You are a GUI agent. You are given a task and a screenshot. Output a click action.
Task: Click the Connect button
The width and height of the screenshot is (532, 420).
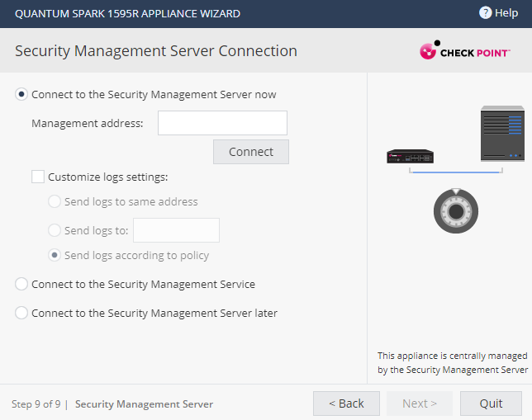251,152
